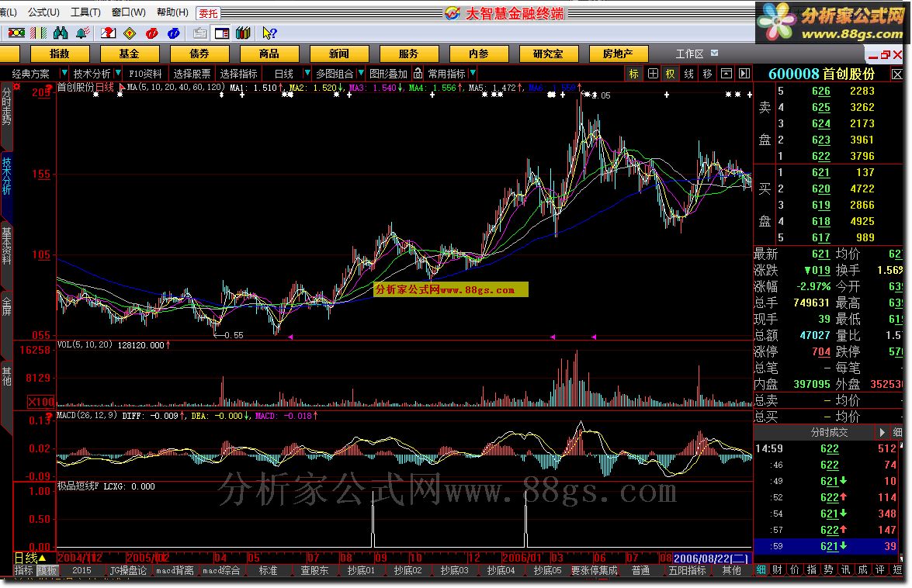Expand the 日线 period selector at bottom-left
The height and width of the screenshot is (588, 912).
(30, 559)
